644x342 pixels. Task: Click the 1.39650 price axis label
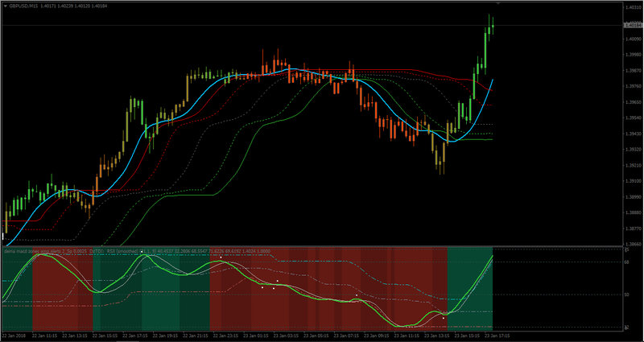point(633,102)
